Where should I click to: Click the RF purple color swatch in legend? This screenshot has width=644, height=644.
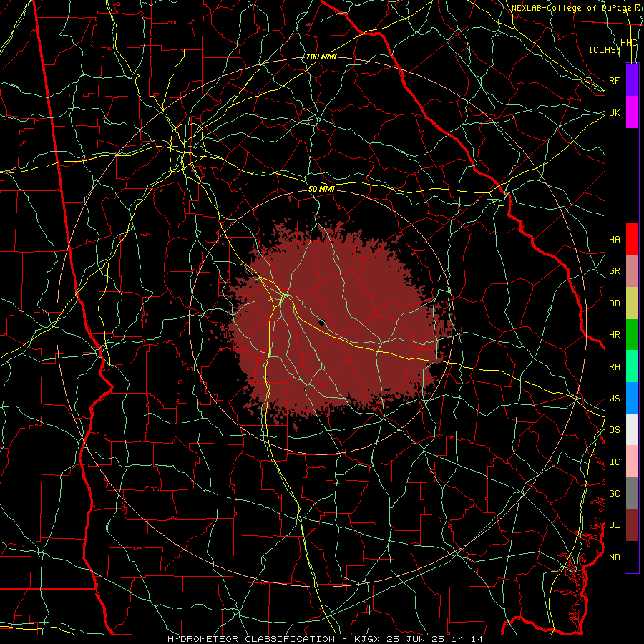(632, 80)
